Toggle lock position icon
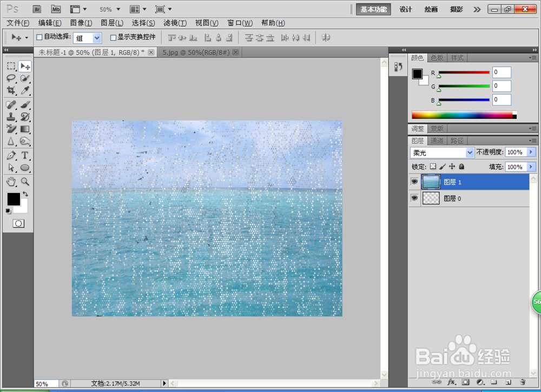 click(452, 167)
